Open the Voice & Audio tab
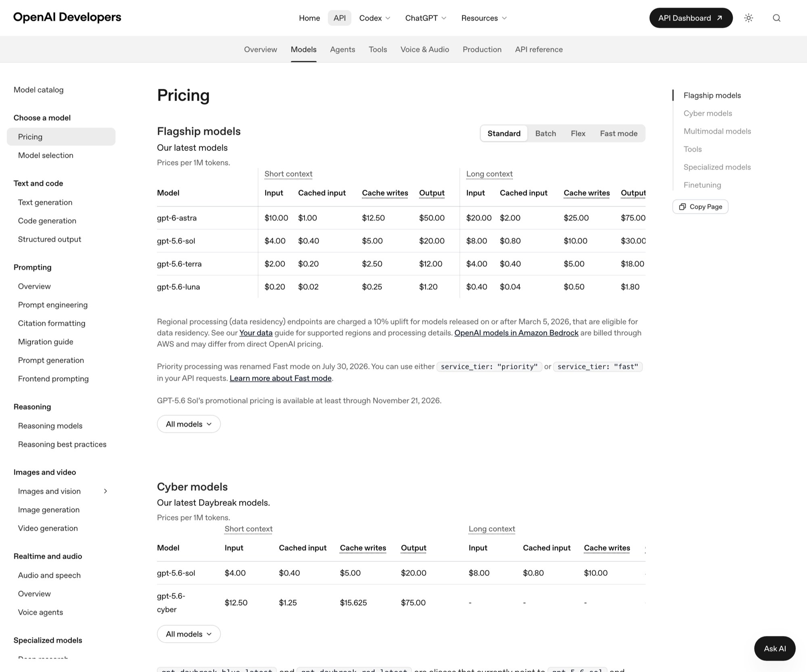Screen dimensions: 807x672 pyautogui.click(x=424, y=49)
